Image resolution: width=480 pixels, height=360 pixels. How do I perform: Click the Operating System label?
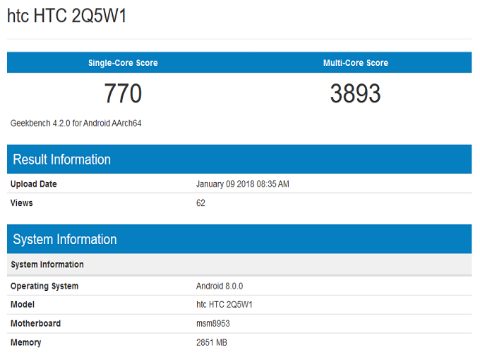coord(44,286)
